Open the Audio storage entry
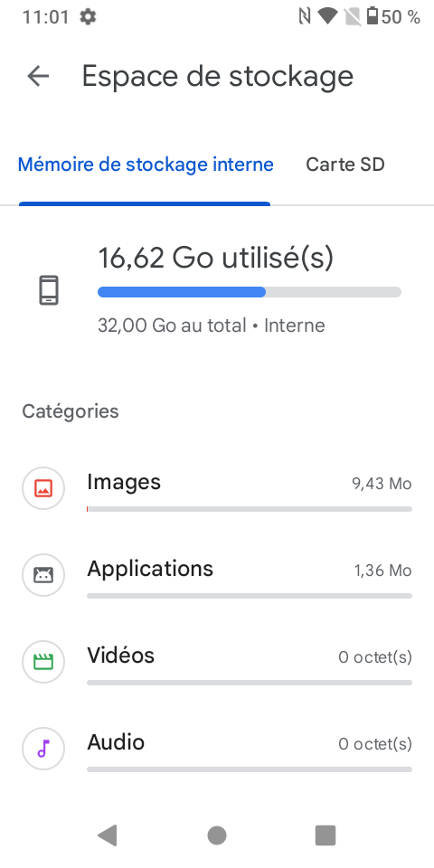This screenshot has width=434, height=868. pyautogui.click(x=217, y=749)
